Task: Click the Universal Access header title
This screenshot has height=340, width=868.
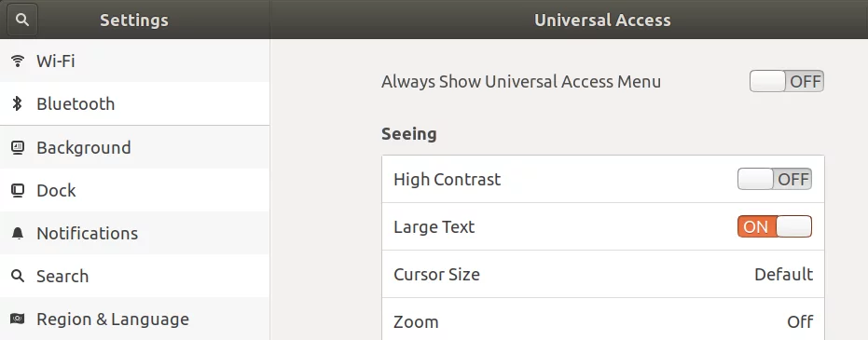Action: (x=602, y=20)
